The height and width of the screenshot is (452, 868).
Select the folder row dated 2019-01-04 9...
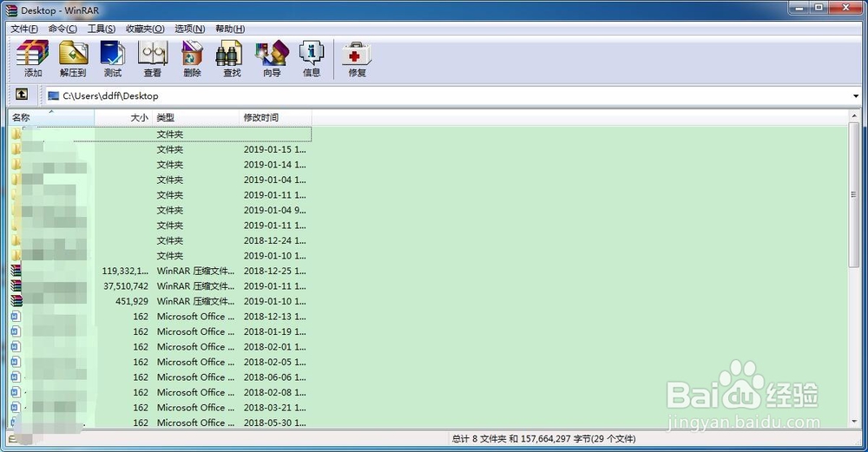click(160, 210)
